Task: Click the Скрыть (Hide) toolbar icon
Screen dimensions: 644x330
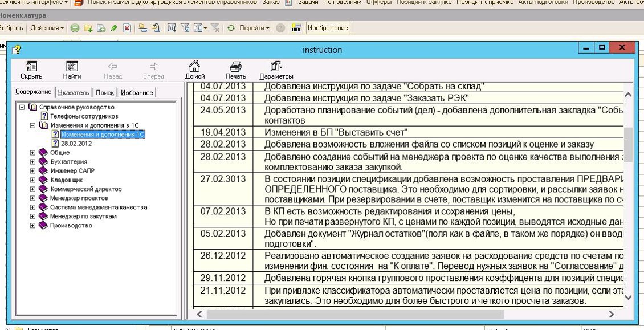Action: pos(31,66)
